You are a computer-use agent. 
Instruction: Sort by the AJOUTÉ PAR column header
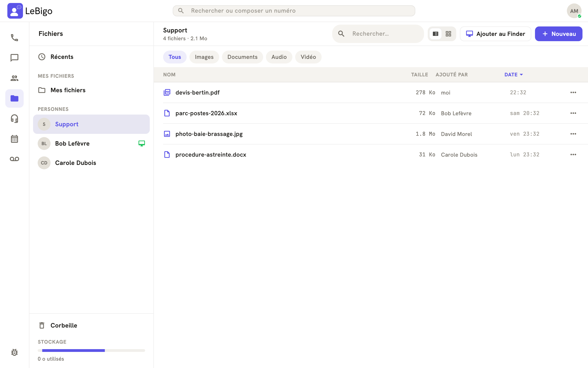point(451,75)
